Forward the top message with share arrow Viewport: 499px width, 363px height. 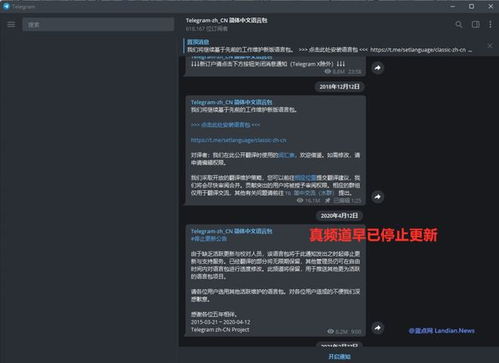click(x=377, y=68)
